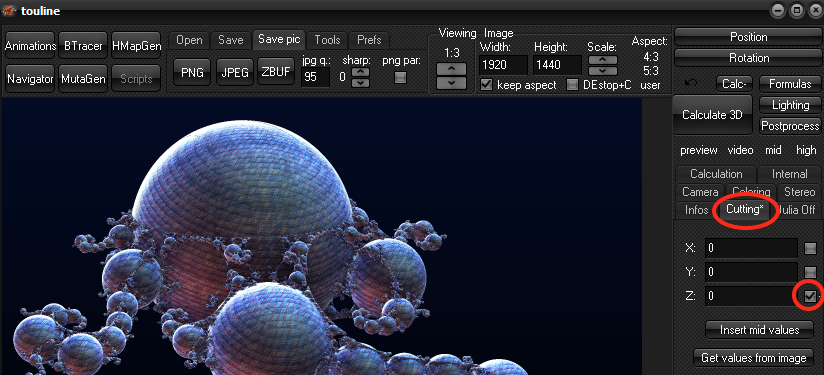Lower image Scale with down arrow
The image size is (824, 375).
[602, 70]
